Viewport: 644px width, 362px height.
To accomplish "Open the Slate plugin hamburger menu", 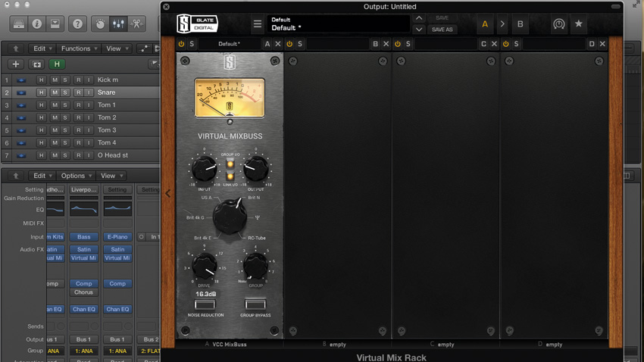I will (x=258, y=24).
